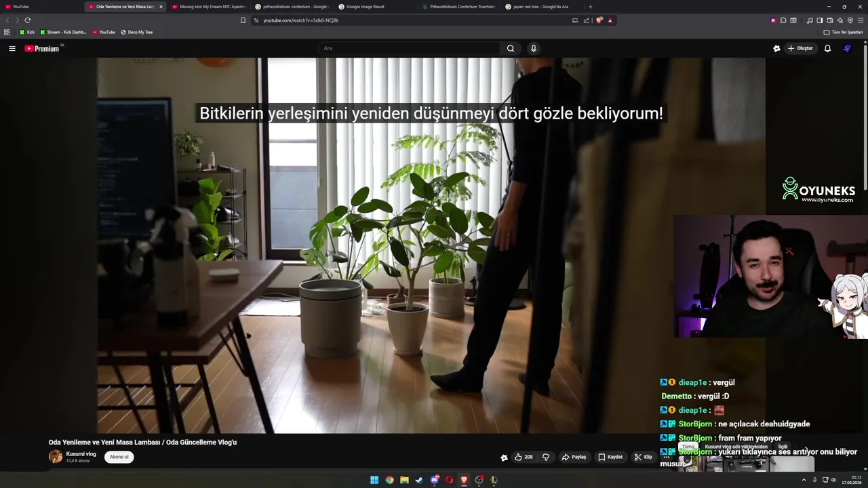Open the Stream - Kick Dashboard bookmark

[x=63, y=32]
